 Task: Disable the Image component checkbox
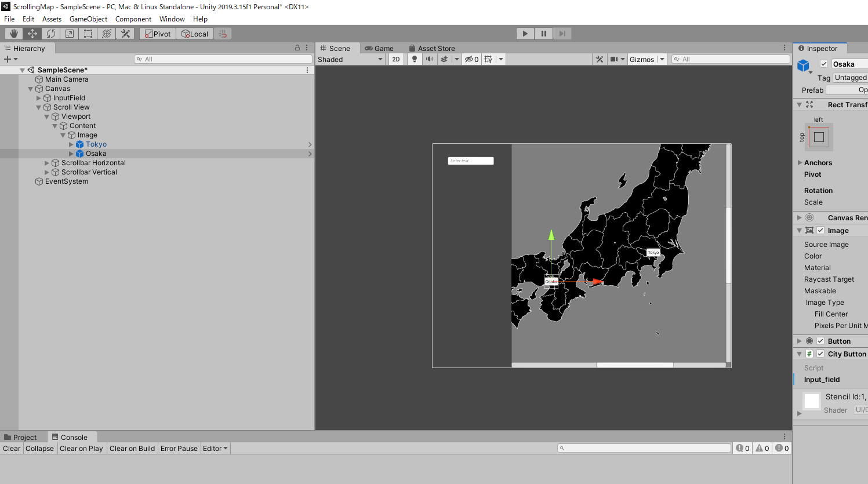pyautogui.click(x=820, y=230)
